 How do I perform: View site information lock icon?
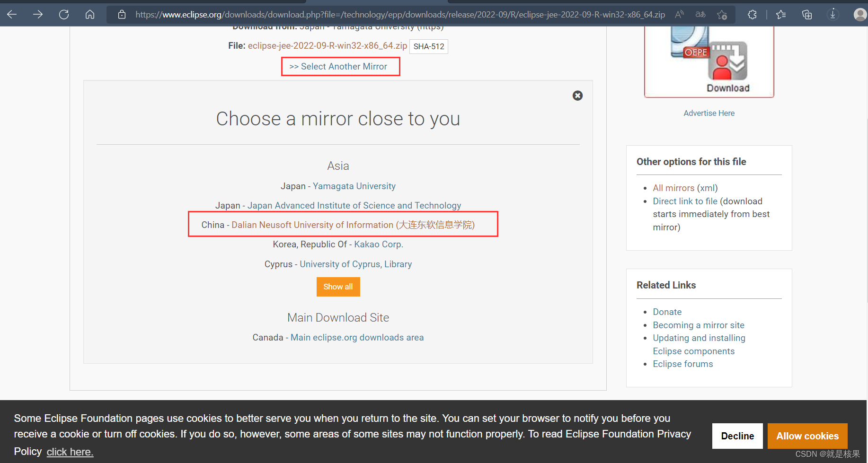pyautogui.click(x=122, y=15)
